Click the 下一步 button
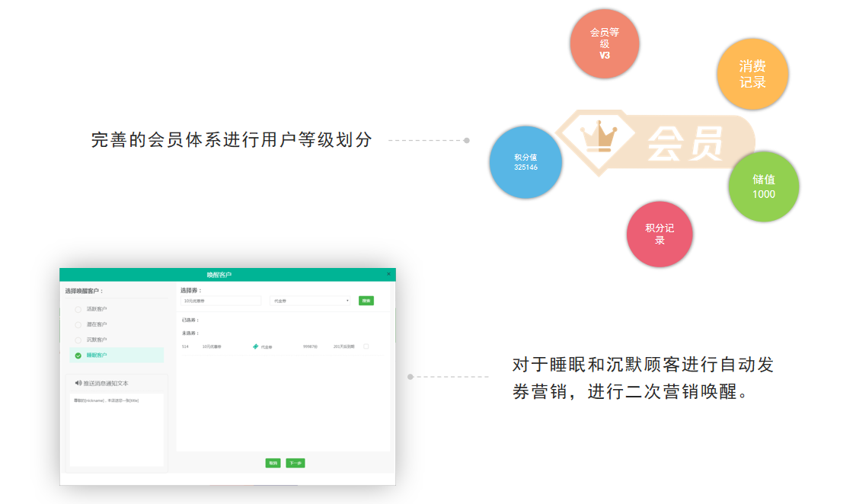Viewport: 856px width, 504px height. coord(295,463)
